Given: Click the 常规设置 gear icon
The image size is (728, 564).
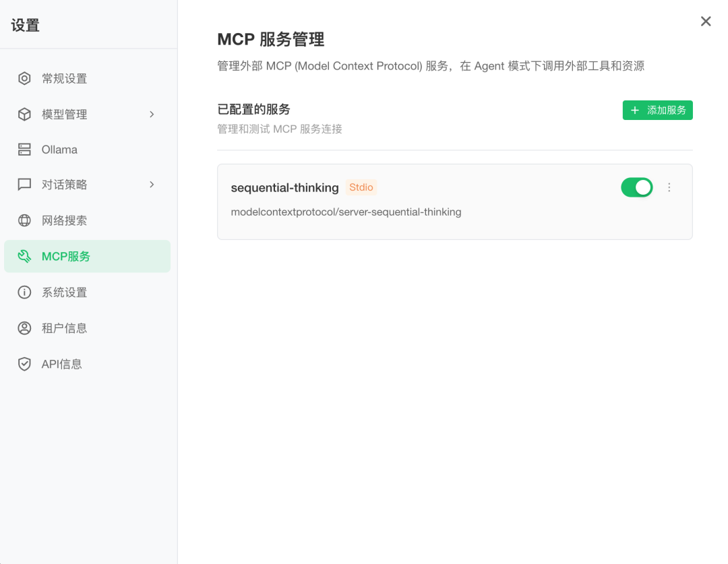Looking at the screenshot, I should click(24, 78).
